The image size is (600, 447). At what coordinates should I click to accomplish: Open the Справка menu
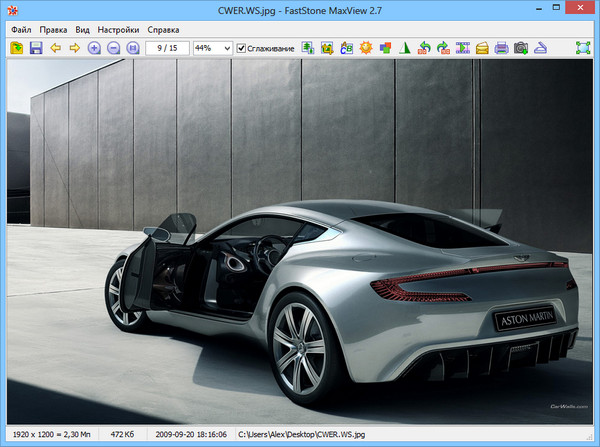[163, 29]
